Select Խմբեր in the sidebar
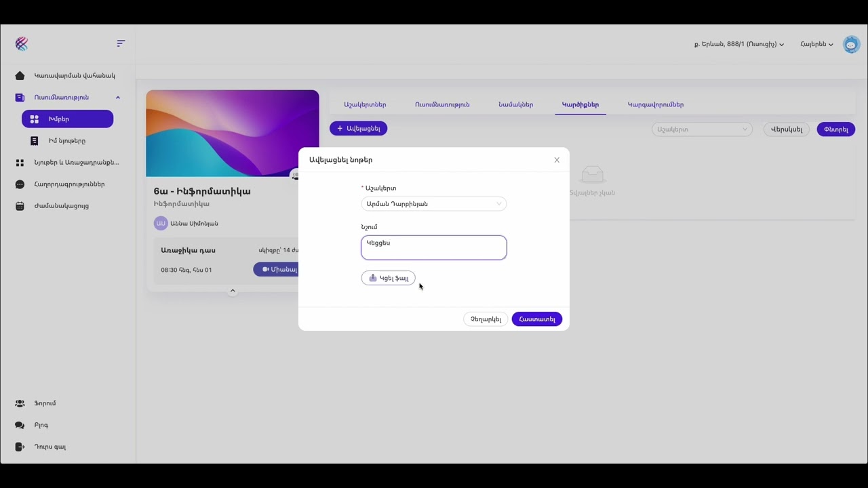This screenshot has height=488, width=868. pyautogui.click(x=67, y=119)
